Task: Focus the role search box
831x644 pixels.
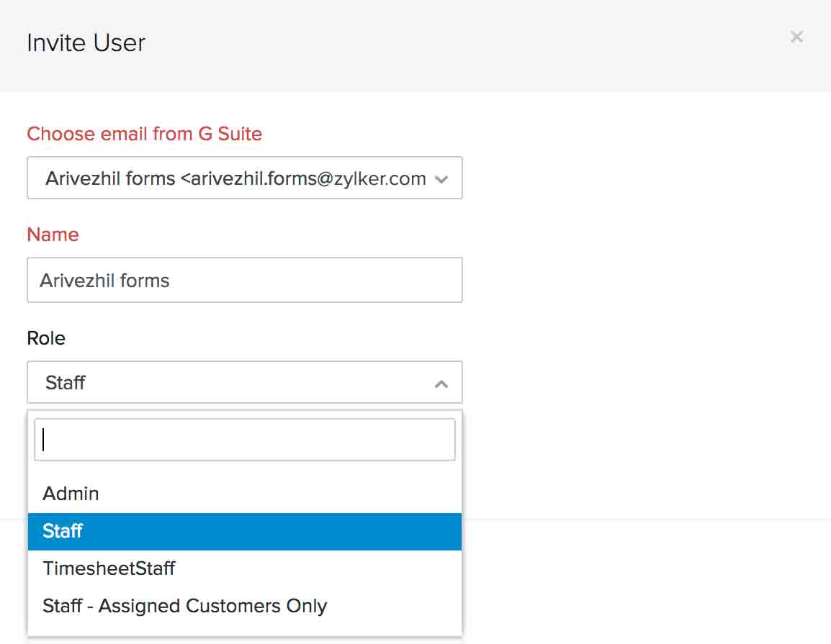Action: click(245, 440)
